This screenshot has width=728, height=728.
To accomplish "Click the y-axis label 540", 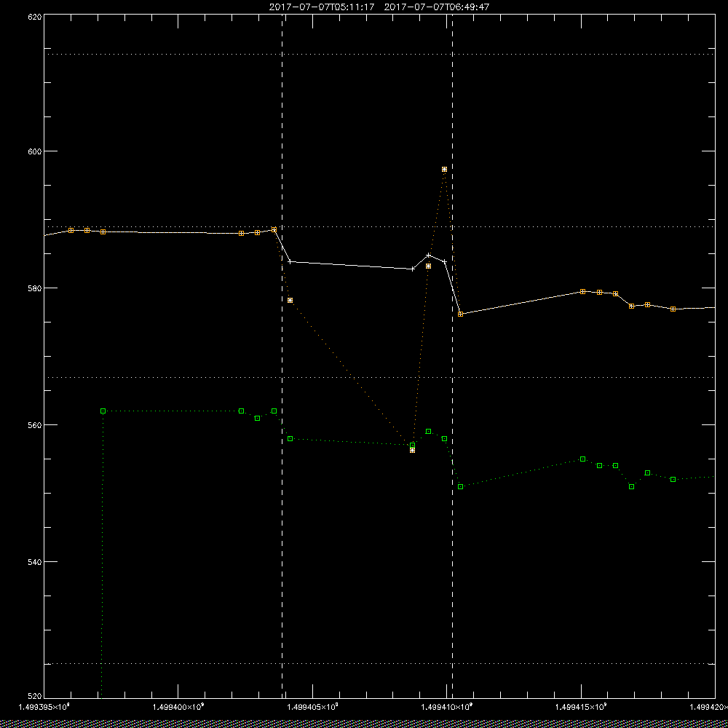I will pos(35,561).
